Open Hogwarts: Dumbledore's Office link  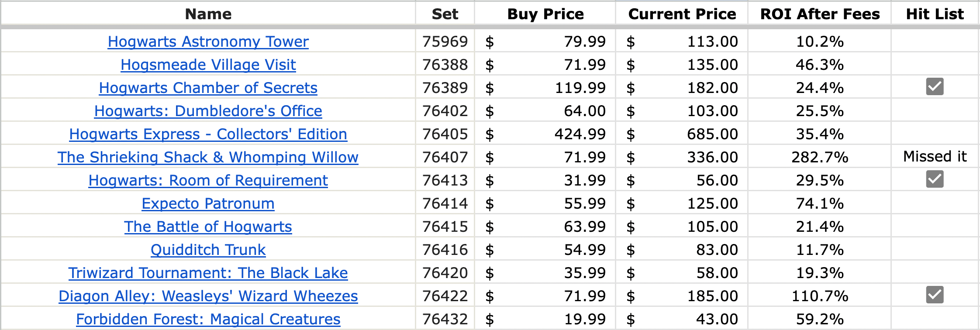208,111
